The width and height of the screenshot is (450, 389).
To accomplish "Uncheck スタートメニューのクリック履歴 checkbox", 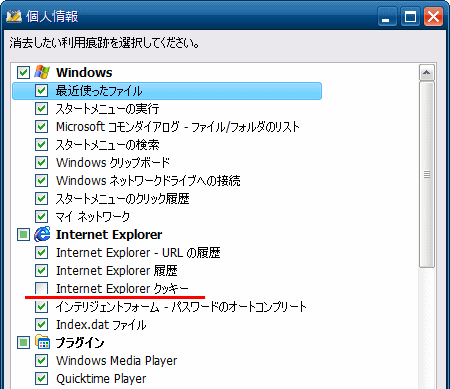I will pyautogui.click(x=41, y=198).
